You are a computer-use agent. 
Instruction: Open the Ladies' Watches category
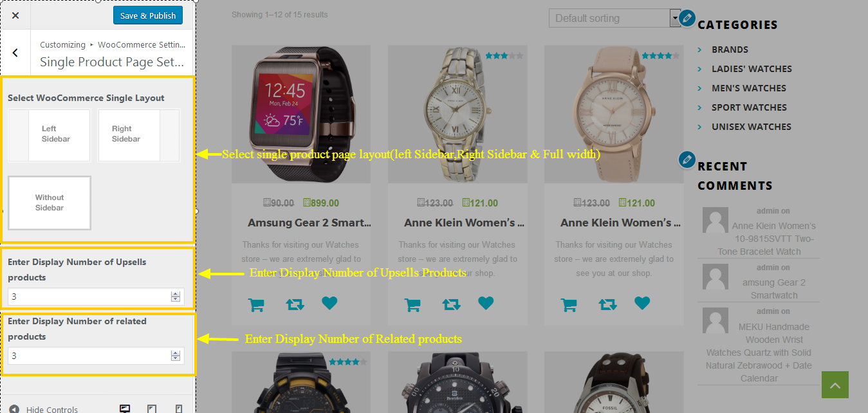pyautogui.click(x=752, y=69)
